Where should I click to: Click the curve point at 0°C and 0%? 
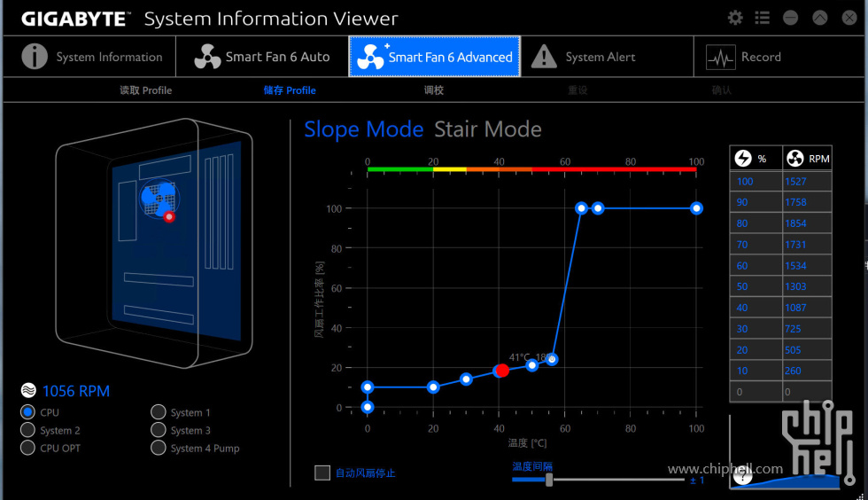(x=368, y=407)
